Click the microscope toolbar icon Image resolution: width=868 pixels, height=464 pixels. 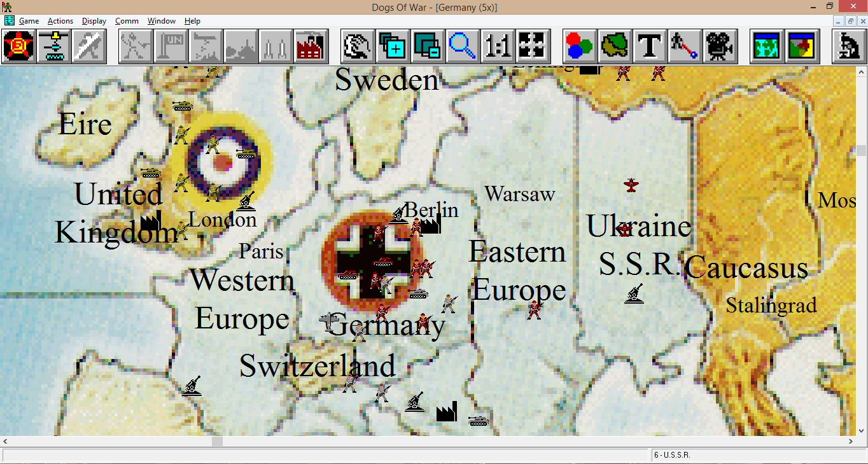pos(850,46)
